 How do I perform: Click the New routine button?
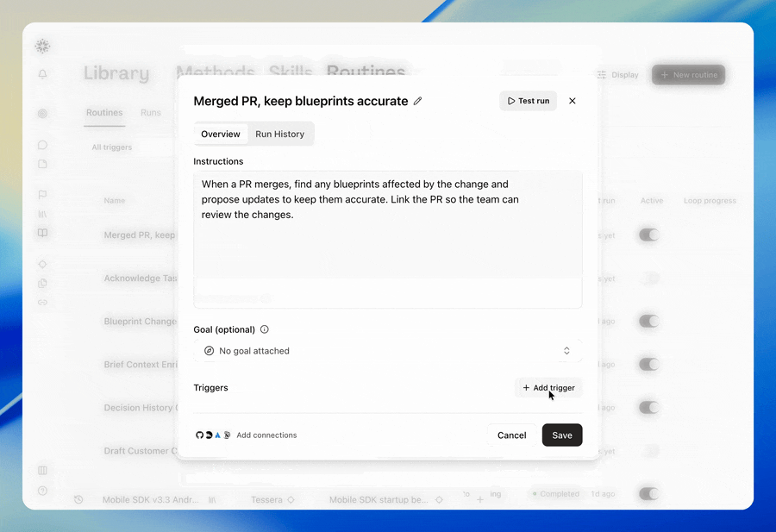(688, 75)
